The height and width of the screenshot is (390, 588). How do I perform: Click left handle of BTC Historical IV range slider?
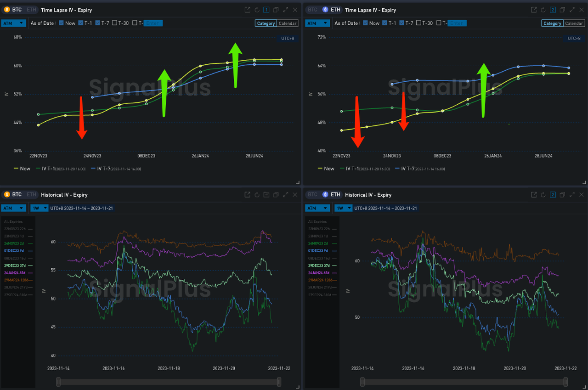[x=58, y=382]
